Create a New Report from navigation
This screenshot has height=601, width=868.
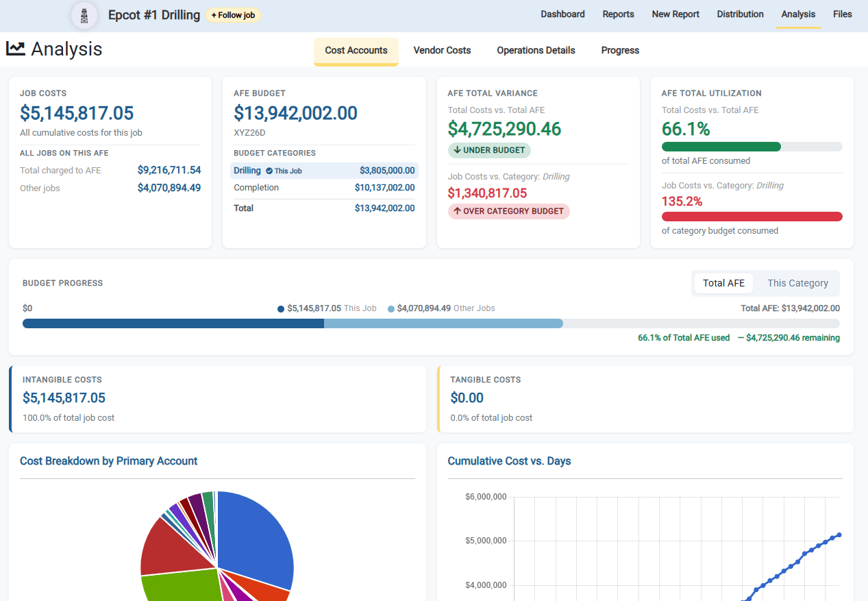click(675, 14)
